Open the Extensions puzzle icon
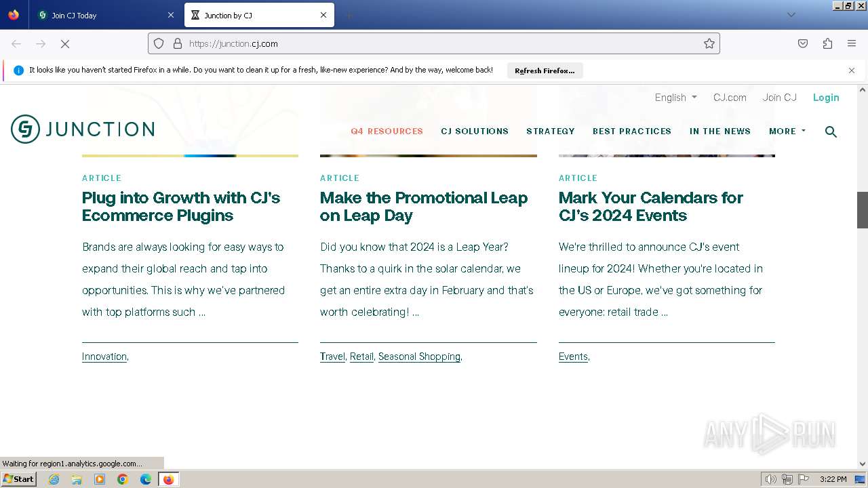This screenshot has height=488, width=868. click(x=827, y=43)
